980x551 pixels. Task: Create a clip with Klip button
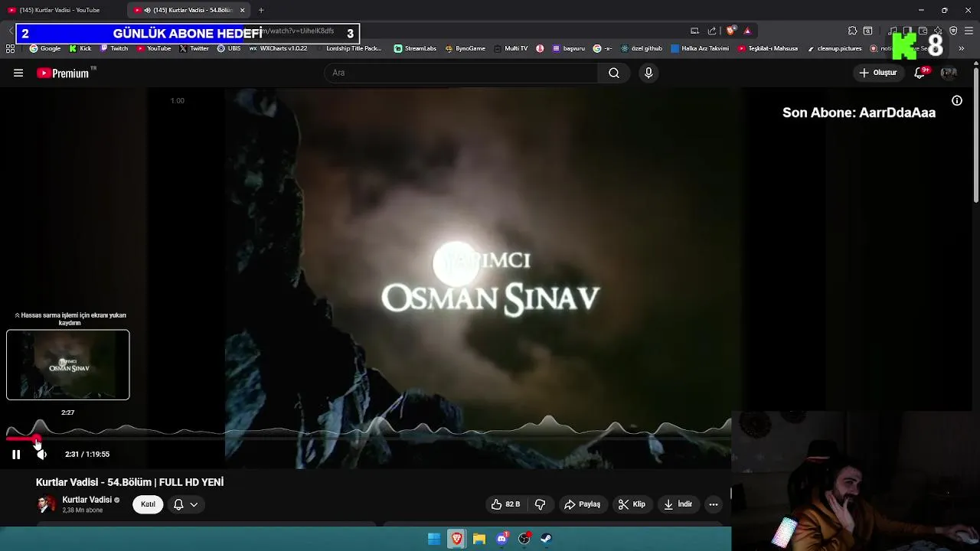point(632,504)
